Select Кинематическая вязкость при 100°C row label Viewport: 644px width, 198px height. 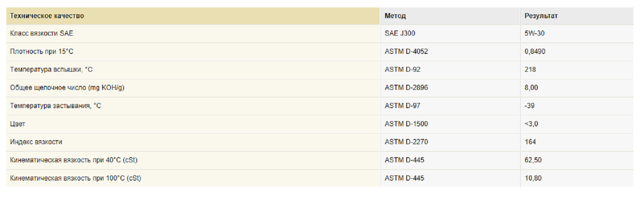[x=75, y=178]
